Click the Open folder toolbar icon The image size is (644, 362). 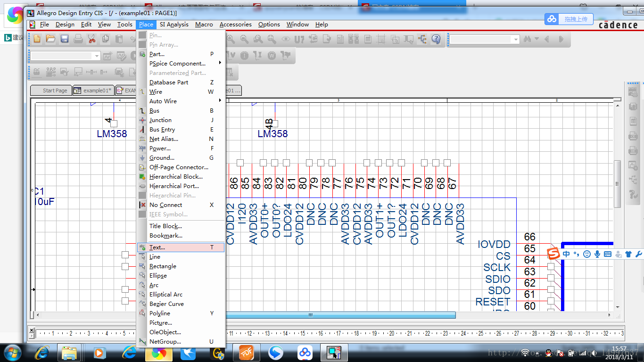(50, 39)
